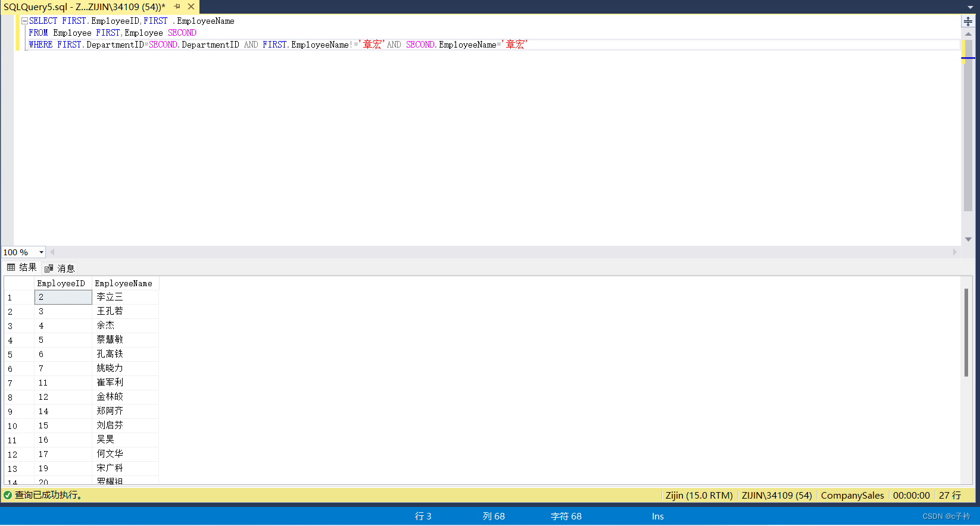Click the CompanySales database status
This screenshot has height=526, width=980.
pyautogui.click(x=852, y=495)
